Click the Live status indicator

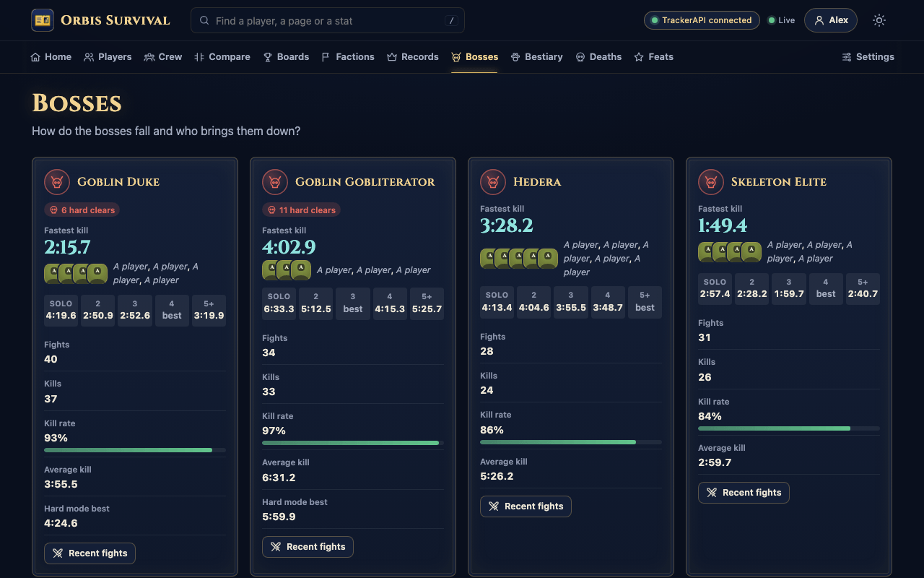click(x=781, y=20)
